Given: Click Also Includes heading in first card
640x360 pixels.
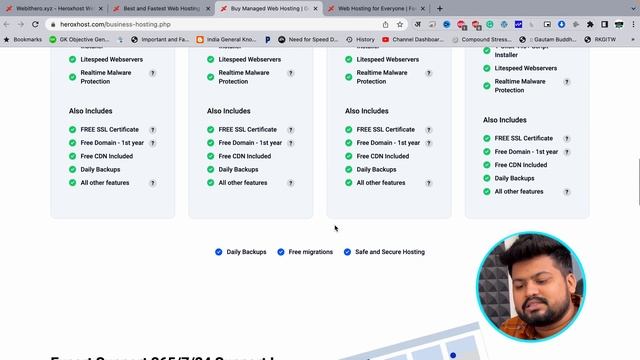Looking at the screenshot, I should (91, 111).
